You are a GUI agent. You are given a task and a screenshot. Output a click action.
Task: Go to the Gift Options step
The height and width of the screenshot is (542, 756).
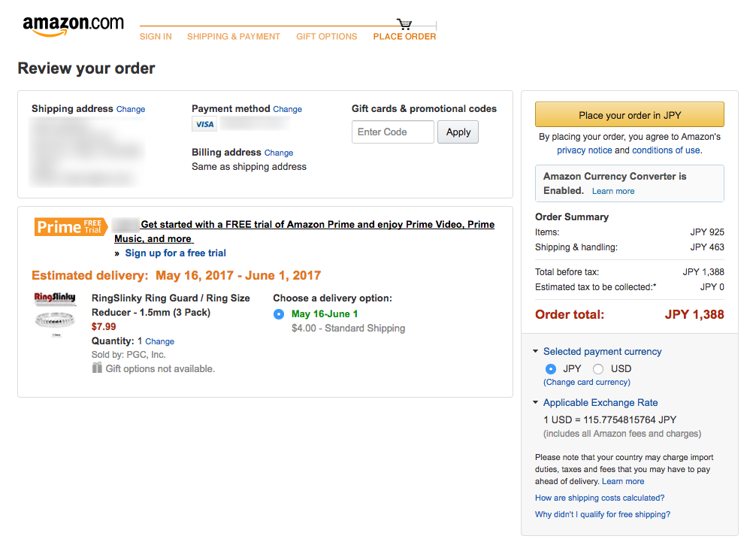click(x=326, y=37)
